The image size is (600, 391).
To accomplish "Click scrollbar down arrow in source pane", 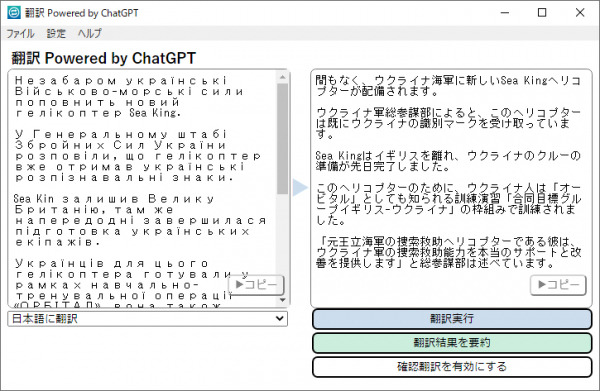I will [x=283, y=300].
